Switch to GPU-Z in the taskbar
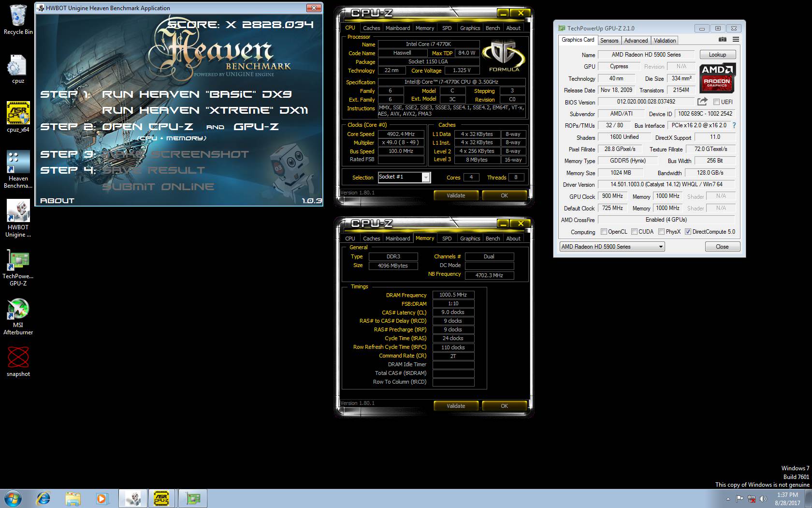Viewport: 812px width, 508px height. (x=193, y=498)
